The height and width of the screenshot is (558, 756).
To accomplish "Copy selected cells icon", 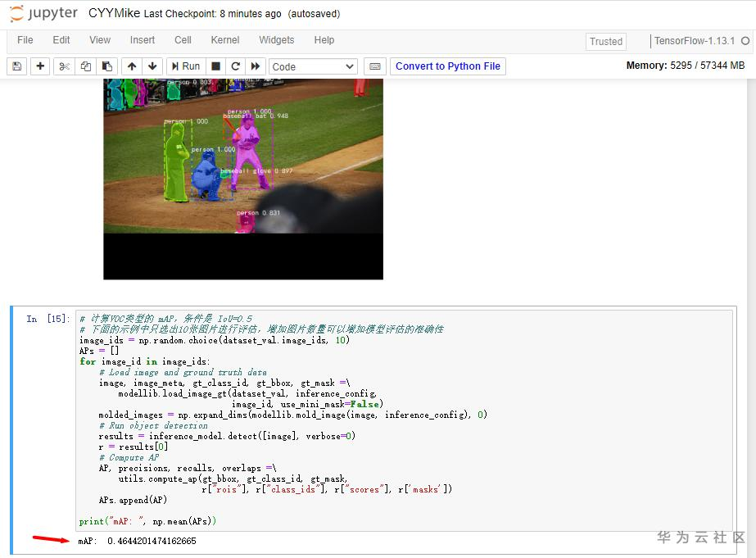I will point(86,66).
